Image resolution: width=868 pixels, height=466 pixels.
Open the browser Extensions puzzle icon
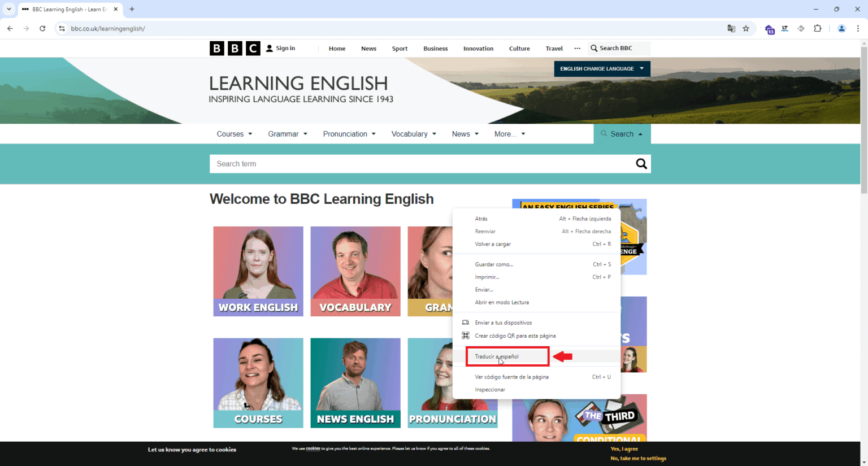817,28
